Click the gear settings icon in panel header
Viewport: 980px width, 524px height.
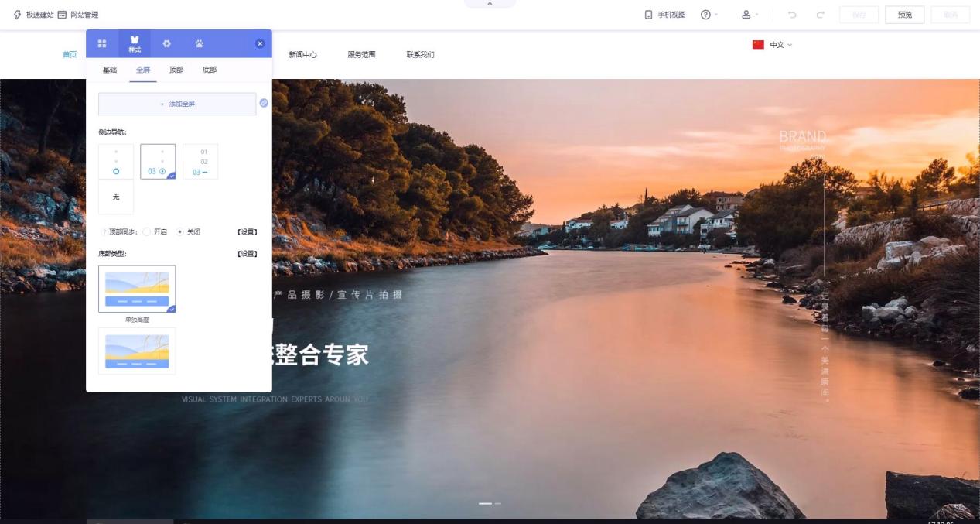pyautogui.click(x=166, y=44)
